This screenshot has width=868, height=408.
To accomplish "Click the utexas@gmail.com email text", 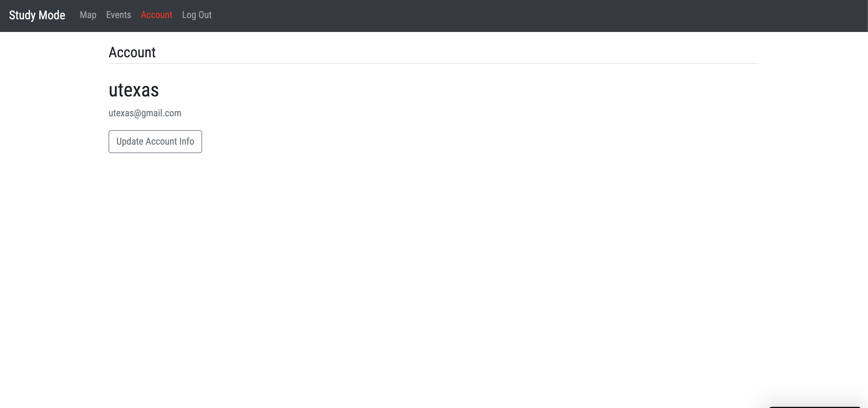I will coord(145,113).
